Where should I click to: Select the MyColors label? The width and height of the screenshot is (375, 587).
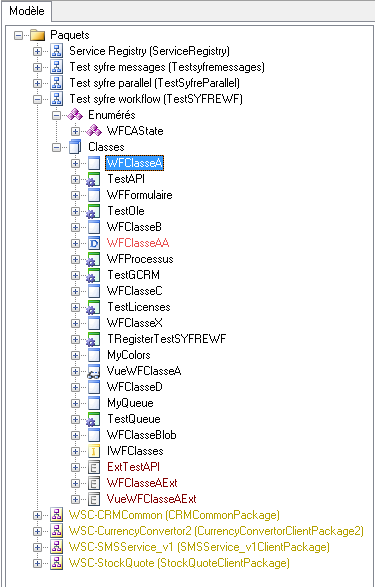[x=129, y=355]
